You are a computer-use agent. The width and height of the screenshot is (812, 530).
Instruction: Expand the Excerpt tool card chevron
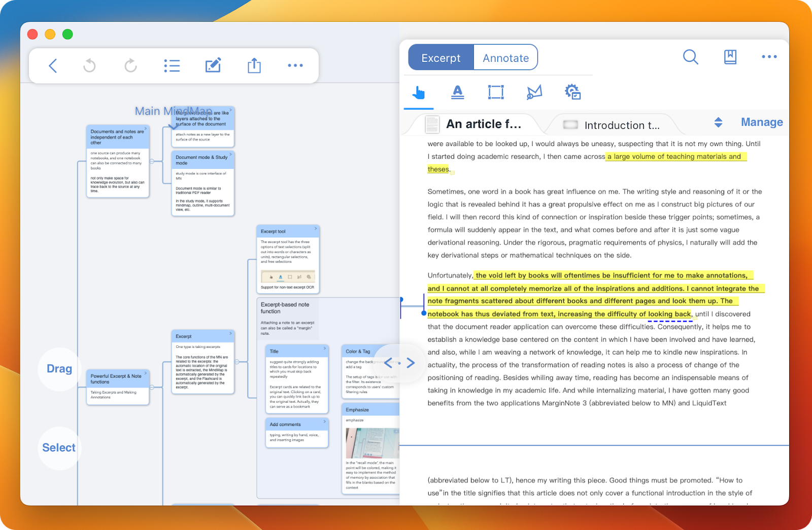[316, 229]
